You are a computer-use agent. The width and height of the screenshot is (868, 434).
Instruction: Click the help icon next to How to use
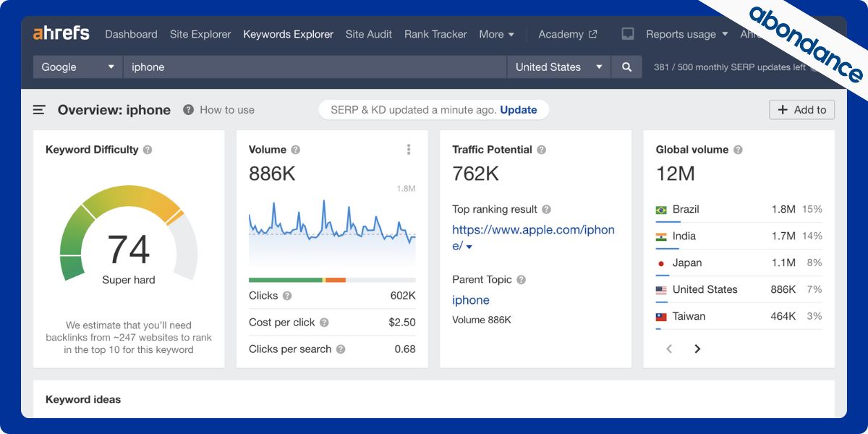coord(188,110)
